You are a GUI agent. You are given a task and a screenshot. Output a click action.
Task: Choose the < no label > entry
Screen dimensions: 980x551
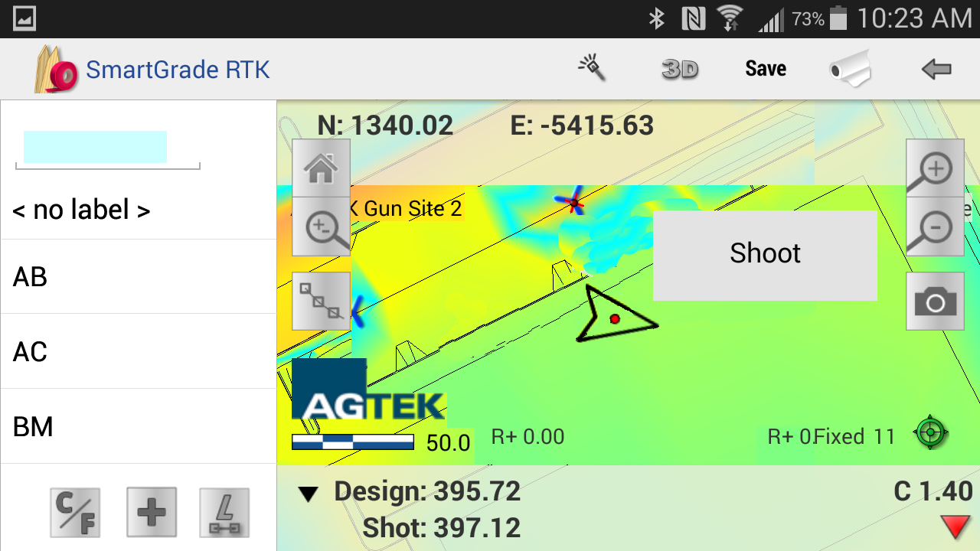(x=138, y=210)
